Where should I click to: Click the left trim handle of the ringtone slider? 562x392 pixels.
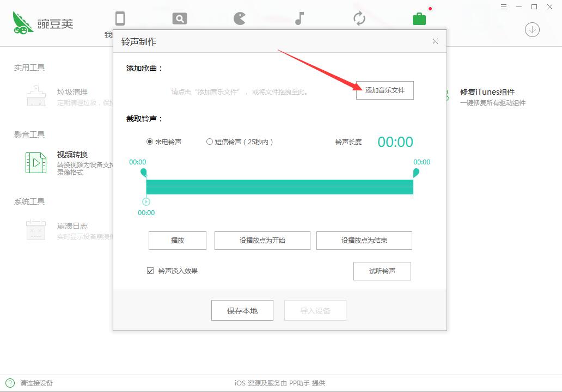point(144,172)
